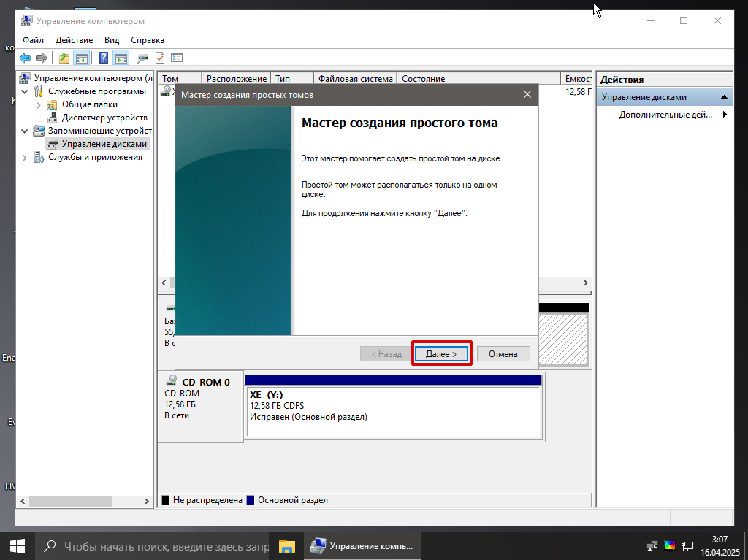Open the Файл menu
This screenshot has width=748, height=560.
click(x=33, y=40)
